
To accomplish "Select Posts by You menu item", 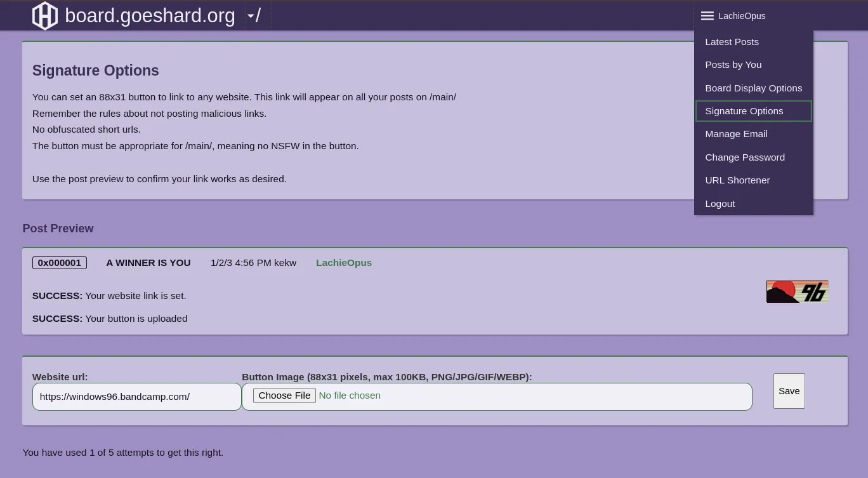I will tap(733, 65).
